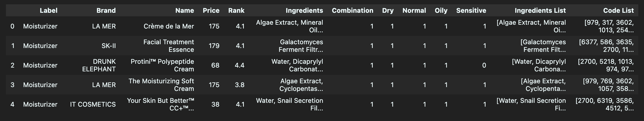Click the Combination column header
The height and width of the screenshot is (121, 644).
(x=352, y=11)
